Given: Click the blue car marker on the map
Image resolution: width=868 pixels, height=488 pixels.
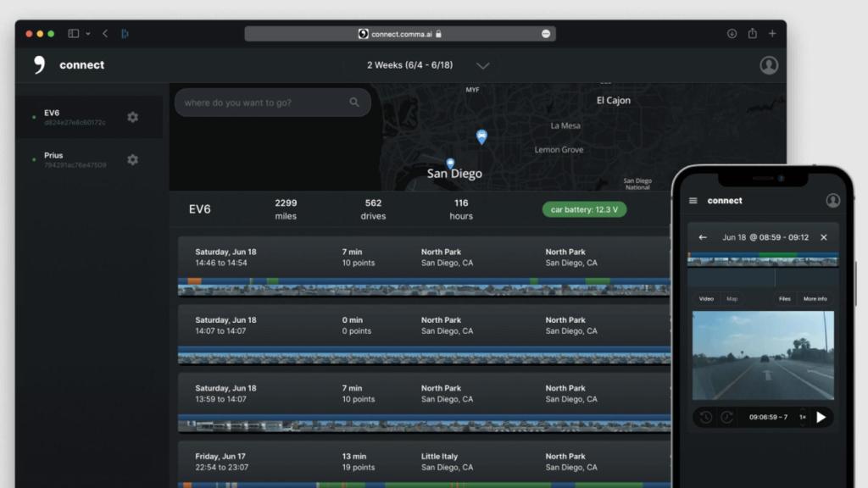Looking at the screenshot, I should pyautogui.click(x=481, y=136).
